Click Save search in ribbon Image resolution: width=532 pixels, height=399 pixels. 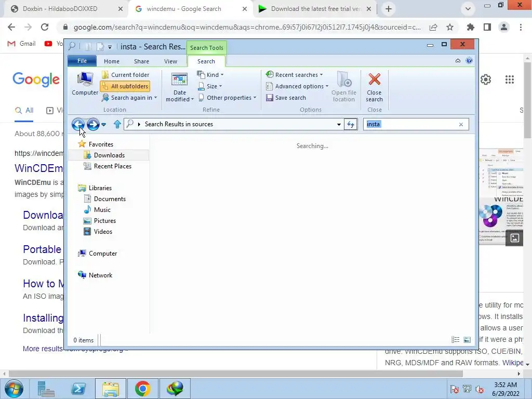pyautogui.click(x=286, y=98)
